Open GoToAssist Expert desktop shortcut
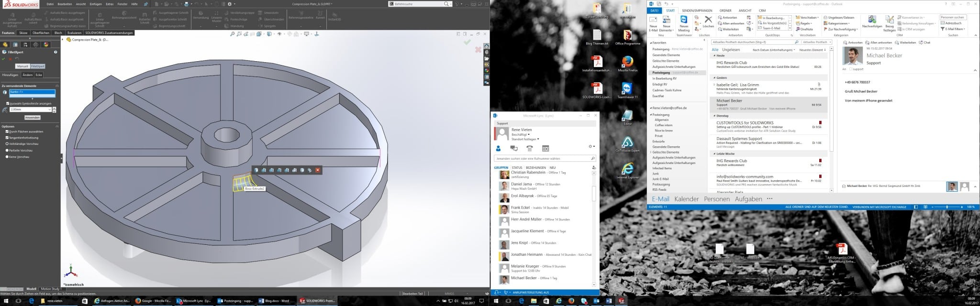Image resolution: width=980 pixels, height=306 pixels. click(x=627, y=144)
